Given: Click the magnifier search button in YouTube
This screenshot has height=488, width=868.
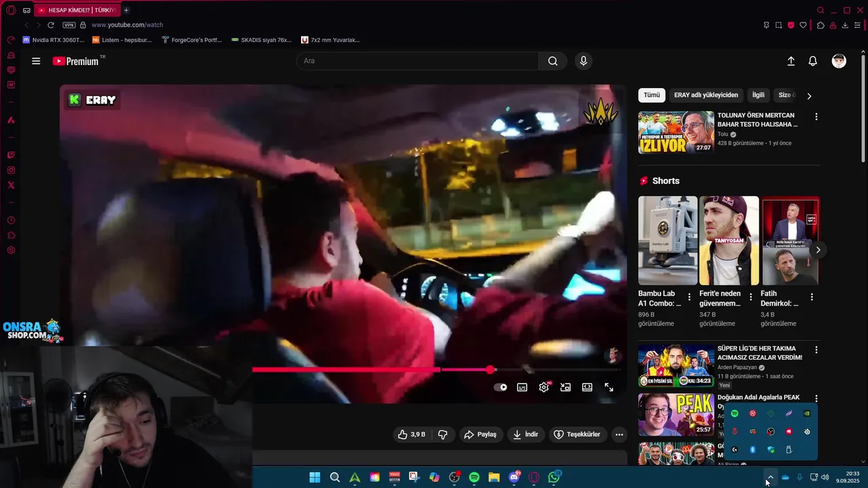Looking at the screenshot, I should [553, 61].
